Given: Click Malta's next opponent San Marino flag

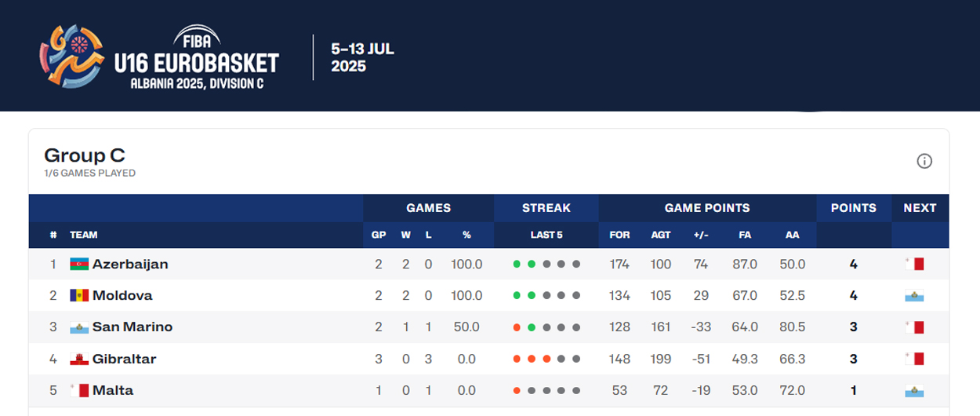Looking at the screenshot, I should (914, 390).
